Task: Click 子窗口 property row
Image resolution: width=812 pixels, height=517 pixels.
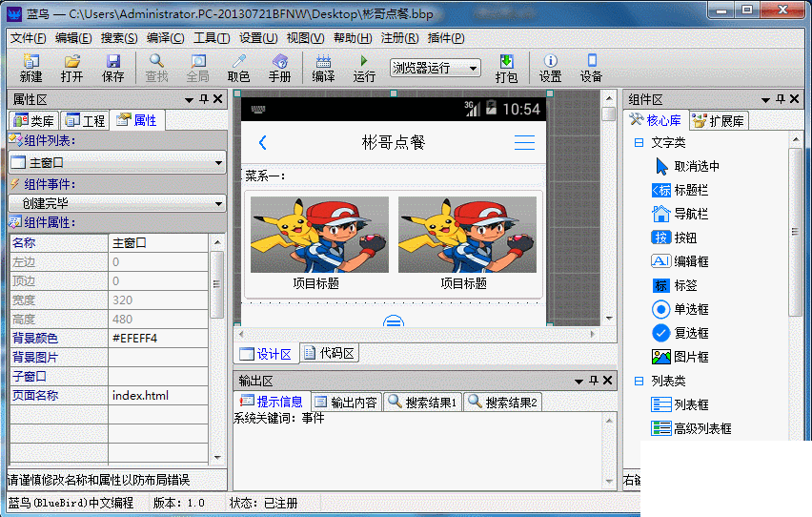Action: [110, 377]
